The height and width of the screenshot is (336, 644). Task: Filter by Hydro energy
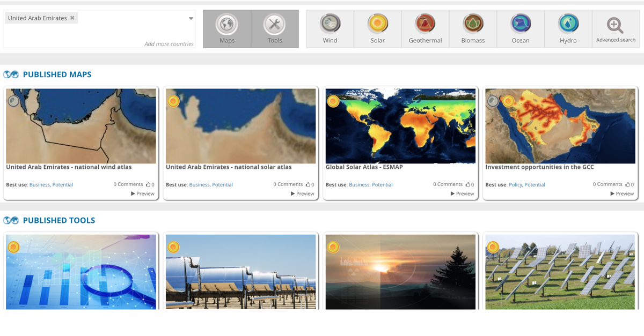[x=568, y=29]
